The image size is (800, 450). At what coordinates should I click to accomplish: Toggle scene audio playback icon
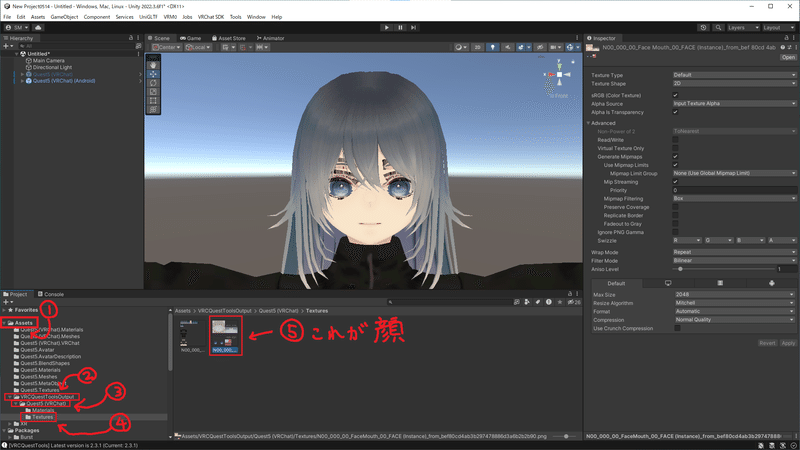(507, 47)
